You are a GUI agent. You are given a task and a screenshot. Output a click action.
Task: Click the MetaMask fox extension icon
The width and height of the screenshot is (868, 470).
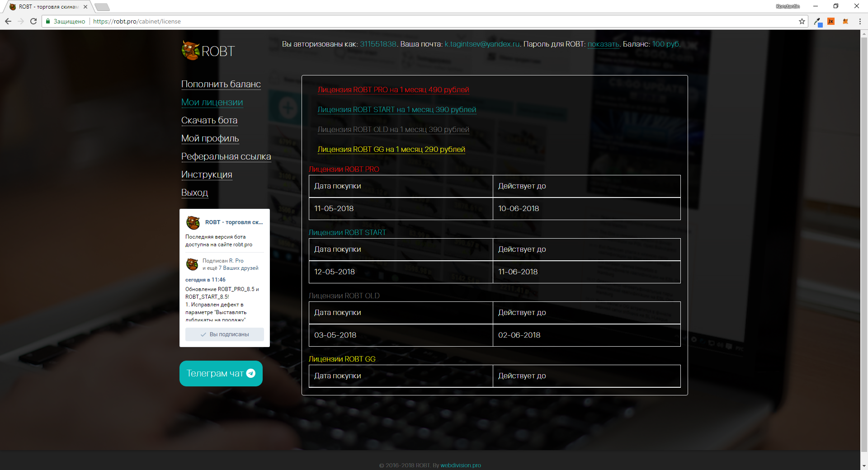tap(845, 21)
